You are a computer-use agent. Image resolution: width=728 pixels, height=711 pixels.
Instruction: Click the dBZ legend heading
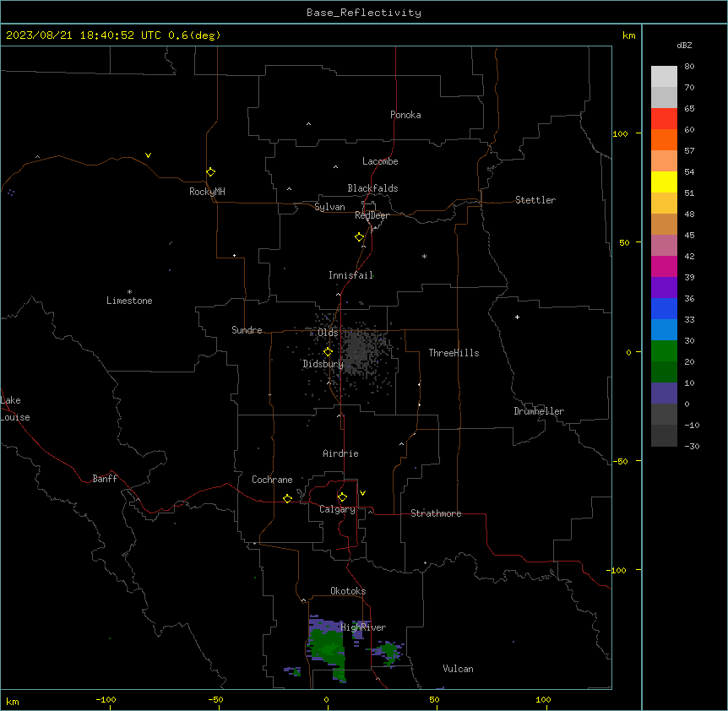pyautogui.click(x=684, y=45)
